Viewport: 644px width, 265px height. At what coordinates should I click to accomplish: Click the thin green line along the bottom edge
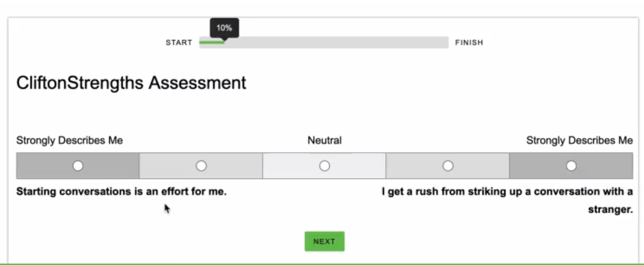tap(322, 264)
